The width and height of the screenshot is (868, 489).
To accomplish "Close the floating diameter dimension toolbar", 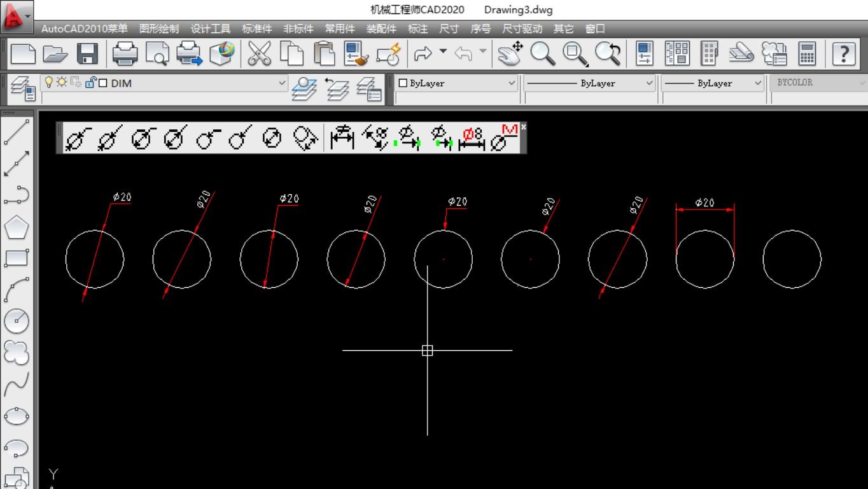I will coord(523,127).
